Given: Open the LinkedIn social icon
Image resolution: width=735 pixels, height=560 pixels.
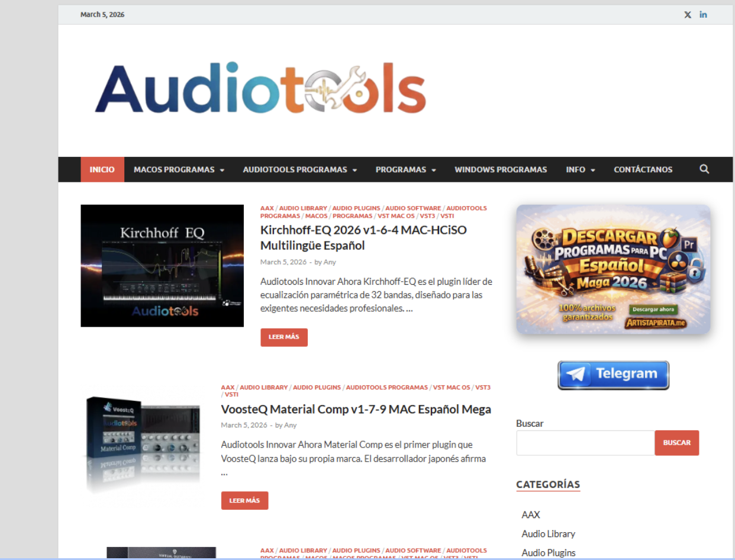Looking at the screenshot, I should [703, 15].
